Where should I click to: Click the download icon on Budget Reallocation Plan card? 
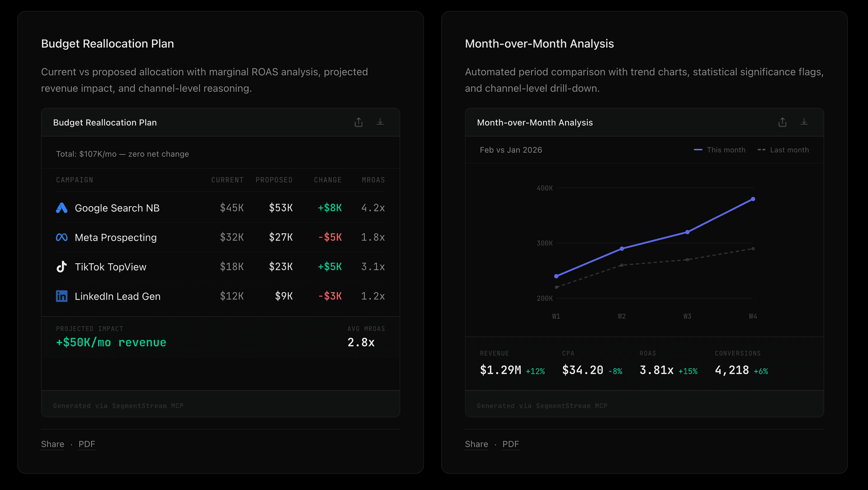(x=380, y=122)
